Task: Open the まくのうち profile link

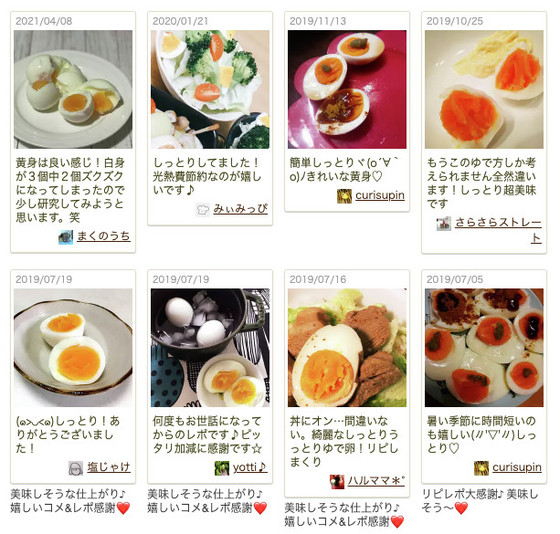Action: click(x=104, y=236)
